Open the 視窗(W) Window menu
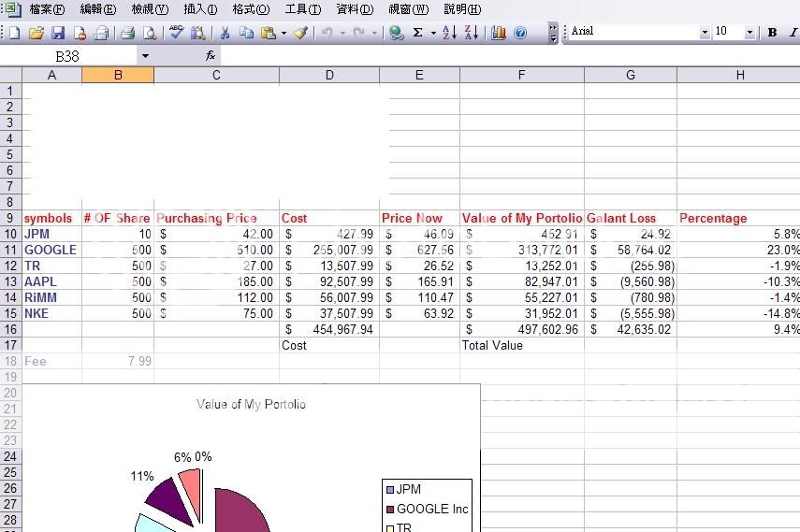The height and width of the screenshot is (532, 800). tap(408, 9)
